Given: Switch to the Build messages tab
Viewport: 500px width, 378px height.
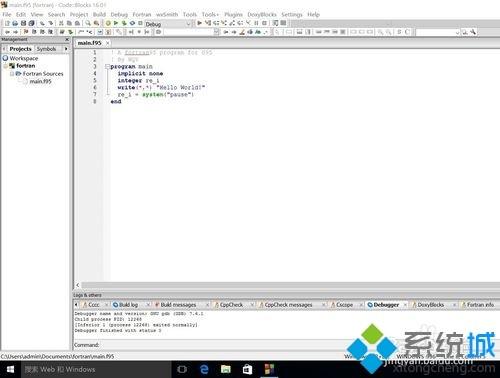Looking at the screenshot, I should pos(178,305).
